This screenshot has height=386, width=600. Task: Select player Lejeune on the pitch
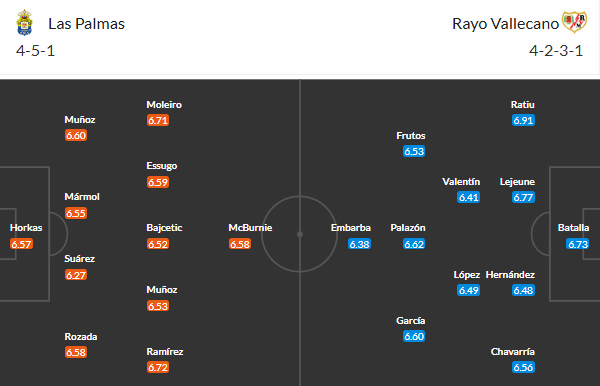pyautogui.click(x=517, y=182)
